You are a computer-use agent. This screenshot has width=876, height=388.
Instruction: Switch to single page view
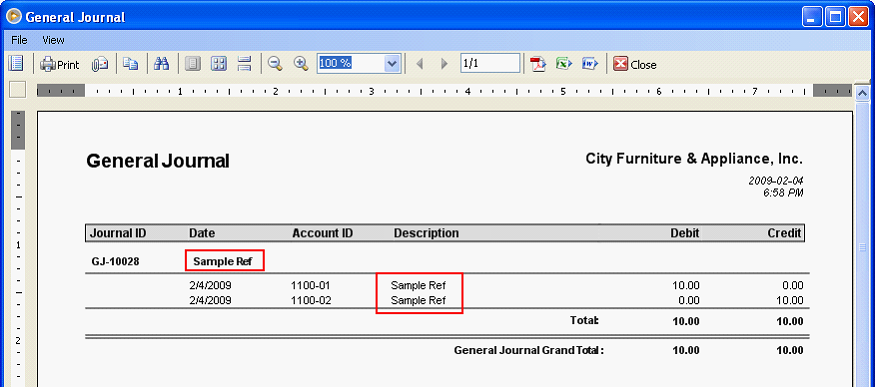tap(192, 64)
